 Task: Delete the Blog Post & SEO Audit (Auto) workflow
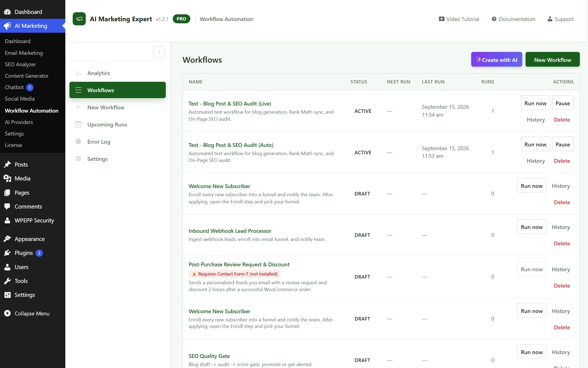(562, 161)
